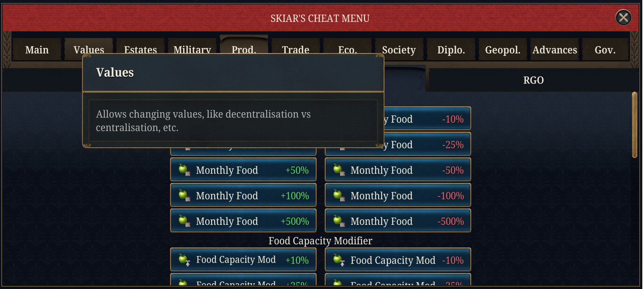
Task: Select the RGO sub-tab
Action: [x=533, y=80]
